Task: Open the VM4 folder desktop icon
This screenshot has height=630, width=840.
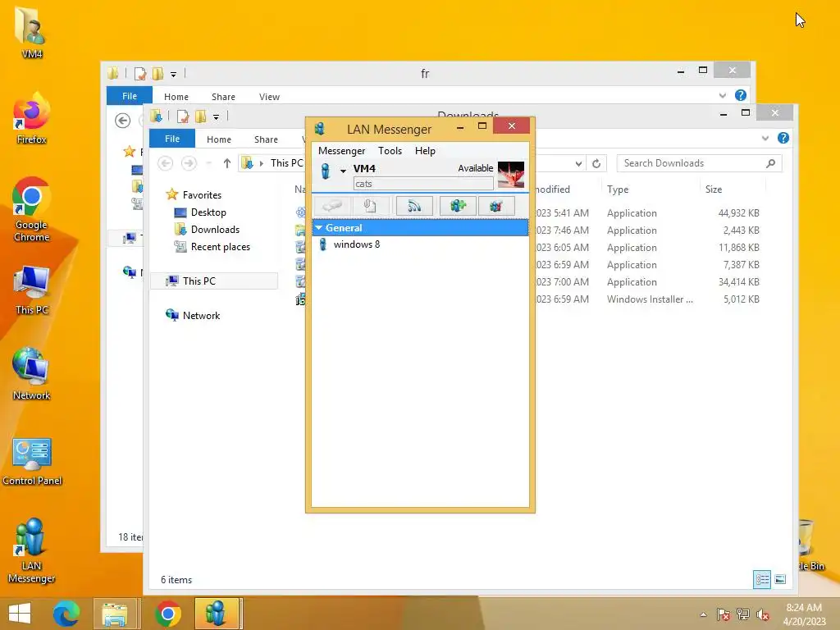Action: (x=32, y=33)
